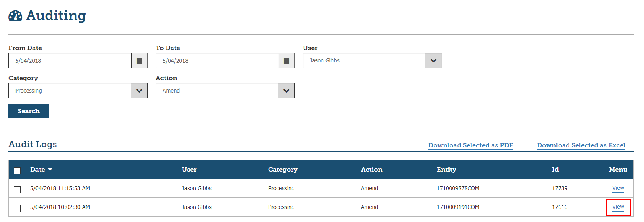The width and height of the screenshot is (644, 222).
Task: Check the 11:15:53 AM audit log row
Action: pyautogui.click(x=17, y=189)
